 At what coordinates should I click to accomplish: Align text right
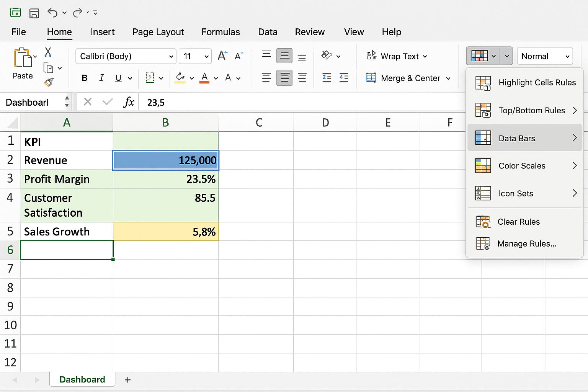click(302, 78)
